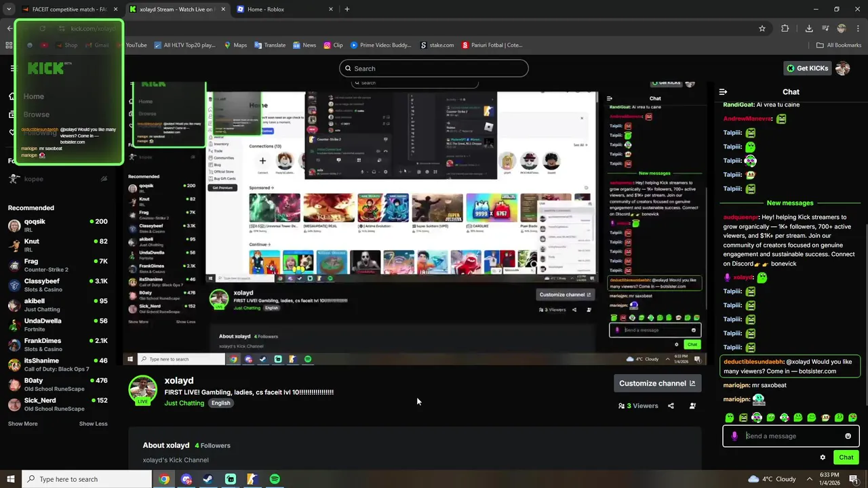The height and width of the screenshot is (488, 868).
Task: Click the user icon right of share
Action: (x=692, y=406)
